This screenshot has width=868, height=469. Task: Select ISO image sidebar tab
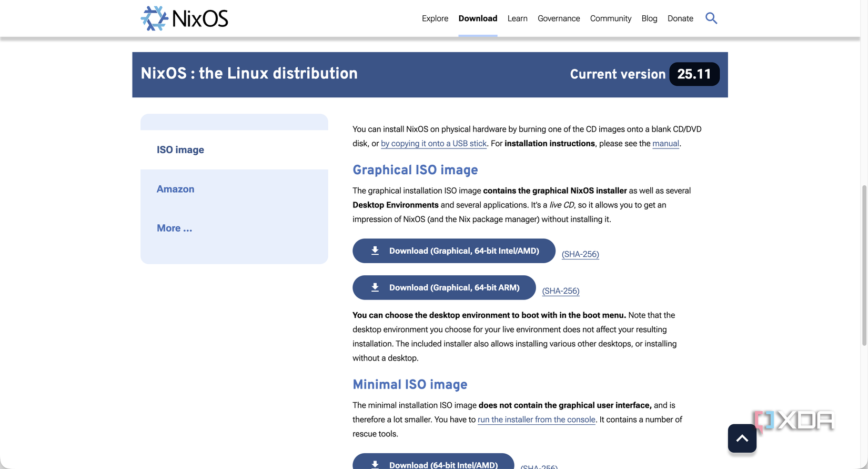point(234,150)
